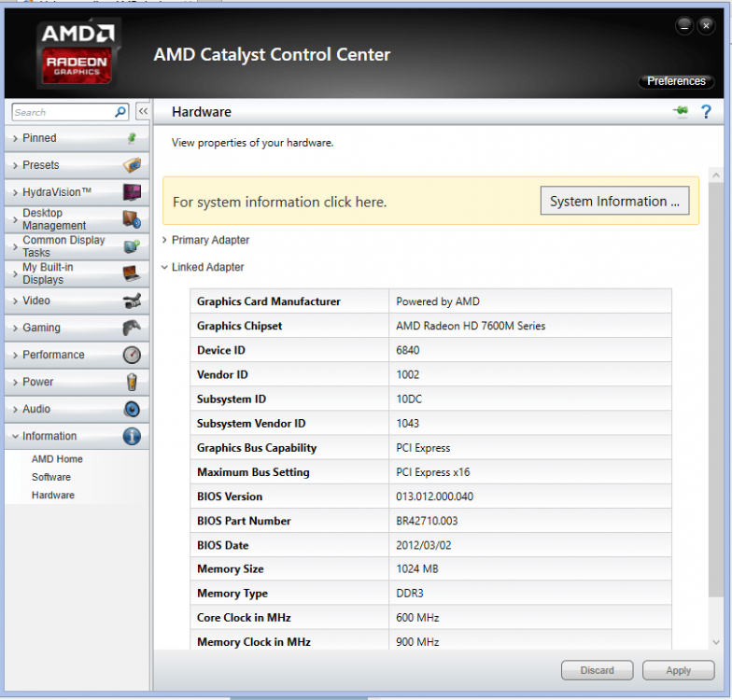Select the BIOS Date '2012/03/02'
The height and width of the screenshot is (700, 732).
(x=424, y=545)
